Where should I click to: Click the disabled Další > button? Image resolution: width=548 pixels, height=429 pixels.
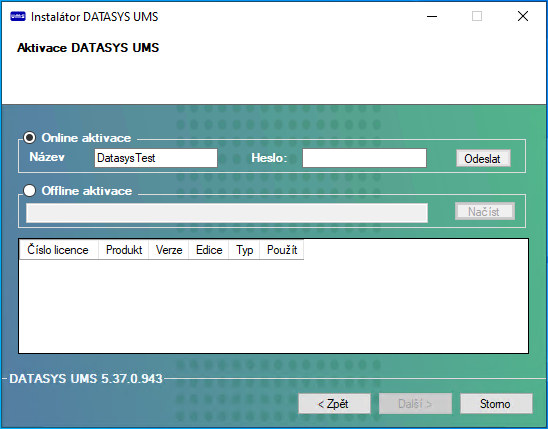tap(415, 403)
